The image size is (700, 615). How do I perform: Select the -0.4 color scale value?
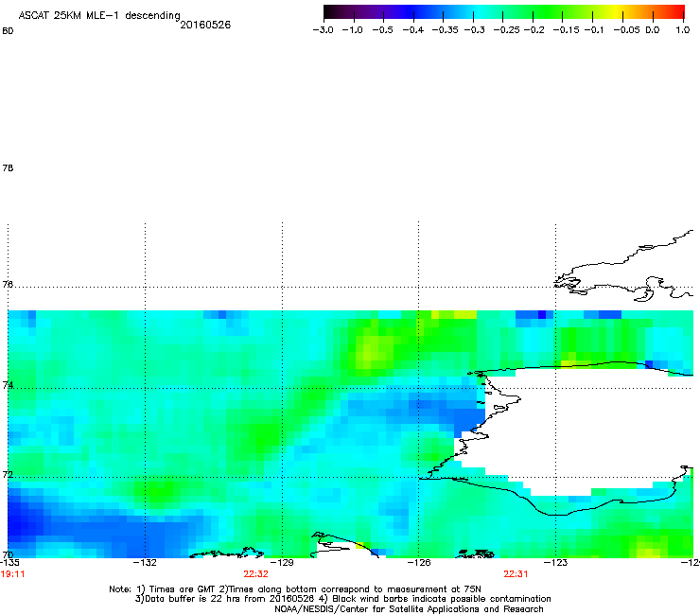(x=413, y=30)
